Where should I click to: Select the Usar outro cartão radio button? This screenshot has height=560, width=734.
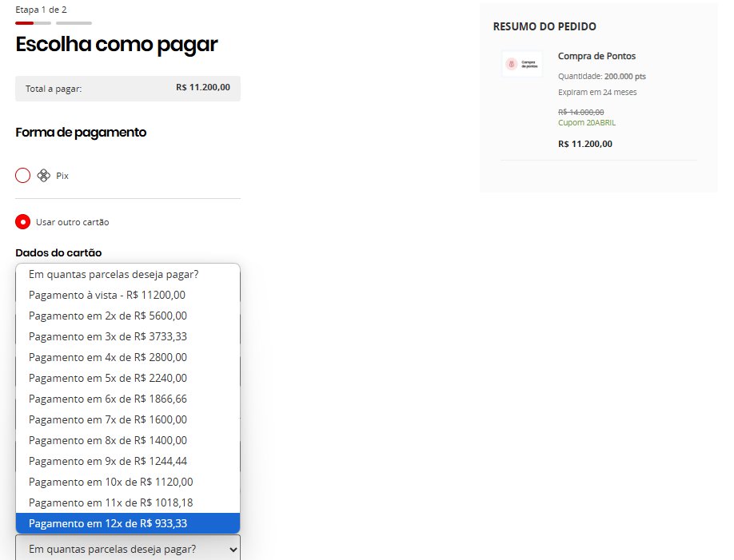pyautogui.click(x=22, y=222)
